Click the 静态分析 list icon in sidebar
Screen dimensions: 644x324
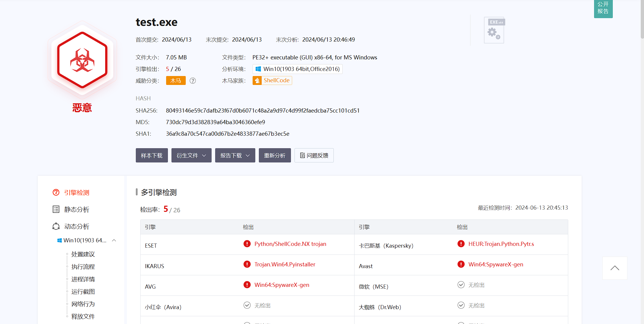pos(56,209)
